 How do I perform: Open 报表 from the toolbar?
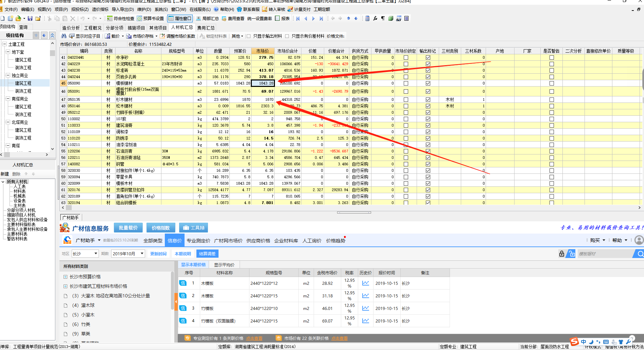282,18
